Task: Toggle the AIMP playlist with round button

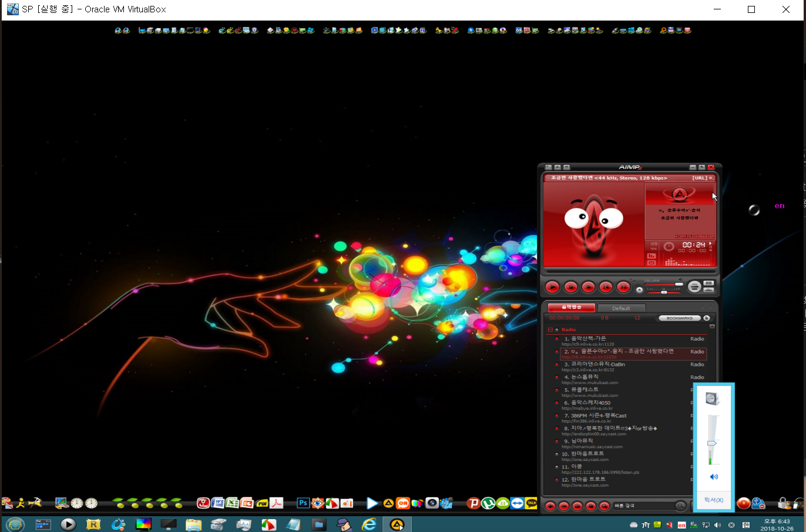Action: (x=694, y=287)
